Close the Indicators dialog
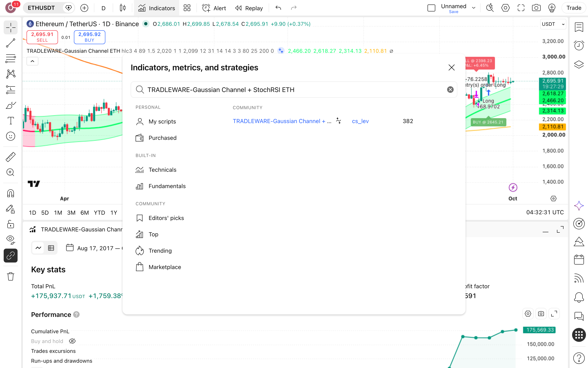Viewport: 588px width, 368px height. point(451,67)
